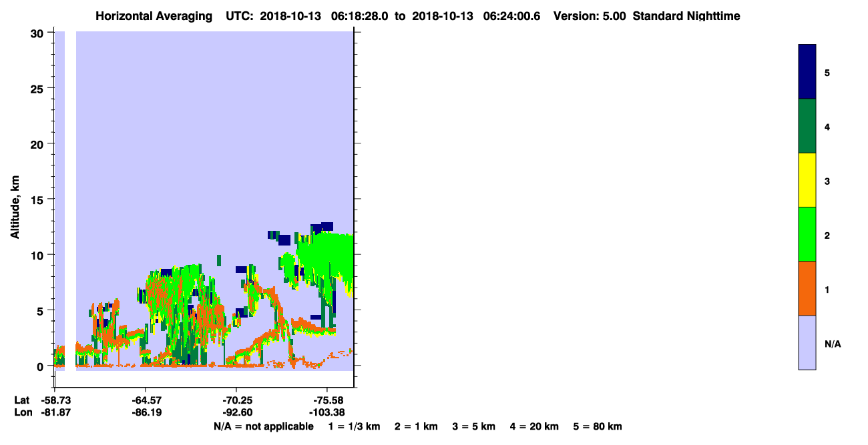Screen dimensions: 868x445
Task: Click the longitude value -103.38
Action: coord(327,412)
